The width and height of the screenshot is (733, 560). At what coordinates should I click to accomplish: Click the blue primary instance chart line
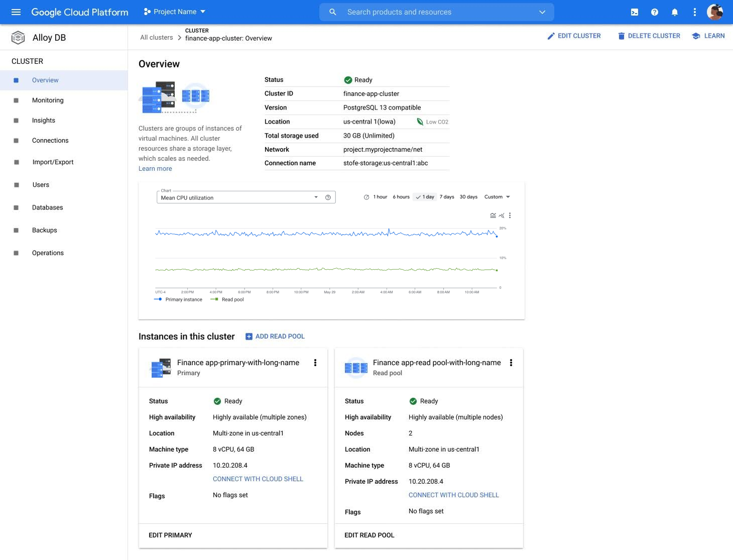tap(326, 233)
